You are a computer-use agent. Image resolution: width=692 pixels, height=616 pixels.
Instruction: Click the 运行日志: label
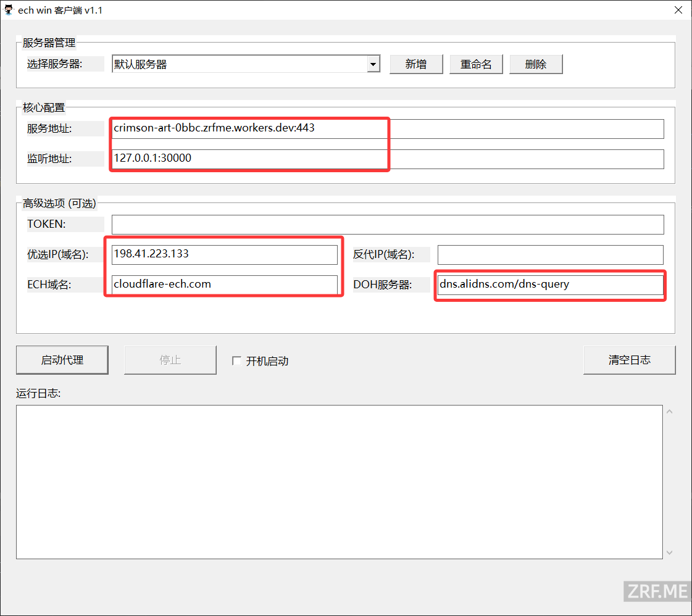[x=38, y=393]
